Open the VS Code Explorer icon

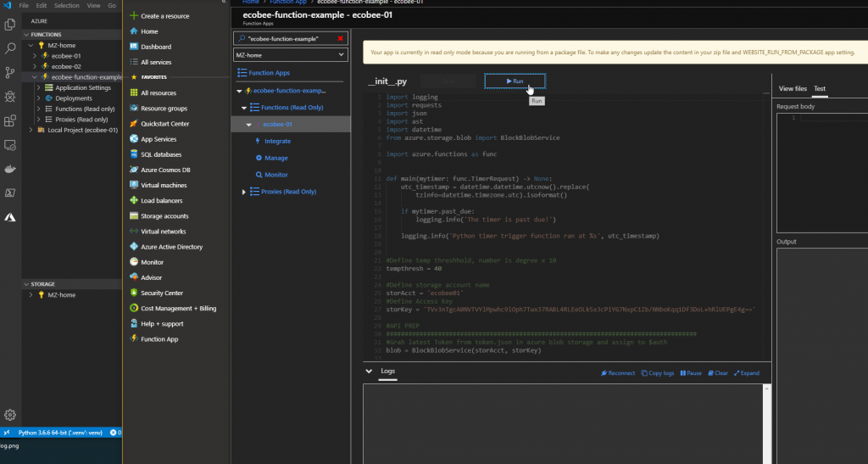tap(10, 25)
